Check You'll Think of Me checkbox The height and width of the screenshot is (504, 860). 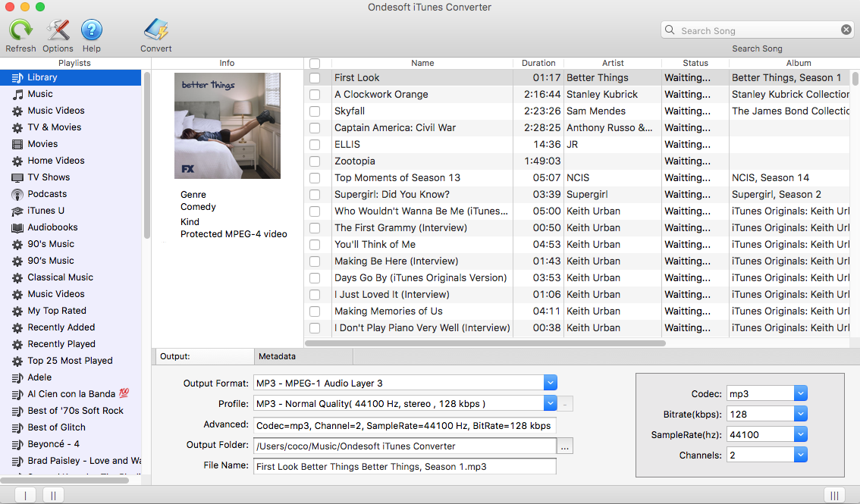coord(315,244)
